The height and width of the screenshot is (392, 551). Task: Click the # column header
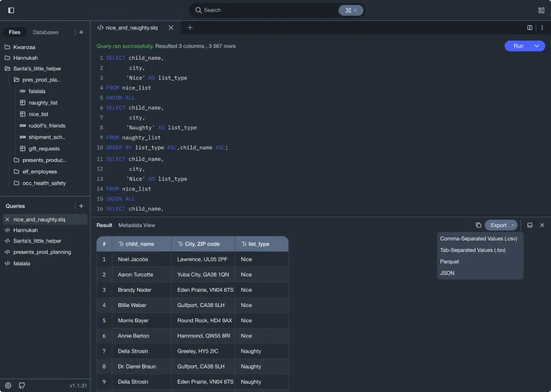(104, 244)
